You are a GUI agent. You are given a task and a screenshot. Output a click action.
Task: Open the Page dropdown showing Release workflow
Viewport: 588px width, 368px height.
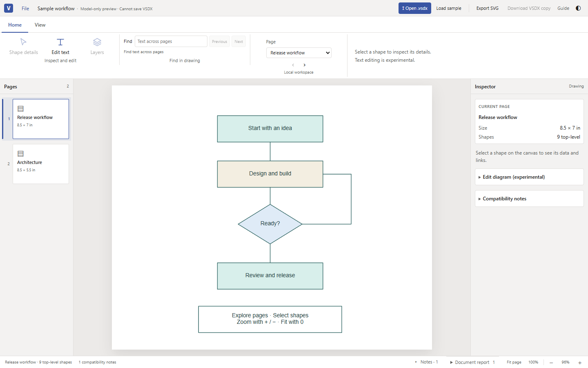click(x=299, y=53)
